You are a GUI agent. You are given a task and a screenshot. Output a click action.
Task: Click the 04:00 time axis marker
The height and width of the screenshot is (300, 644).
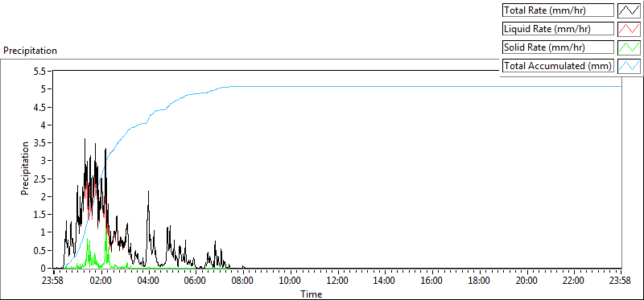tap(148, 282)
